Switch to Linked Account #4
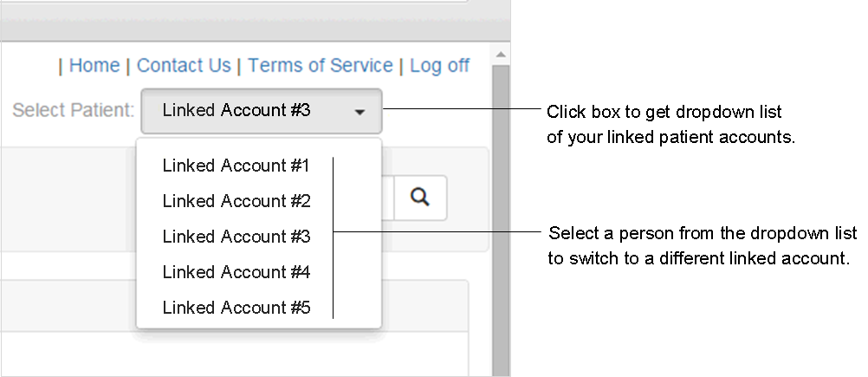The width and height of the screenshot is (868, 377). tap(236, 272)
